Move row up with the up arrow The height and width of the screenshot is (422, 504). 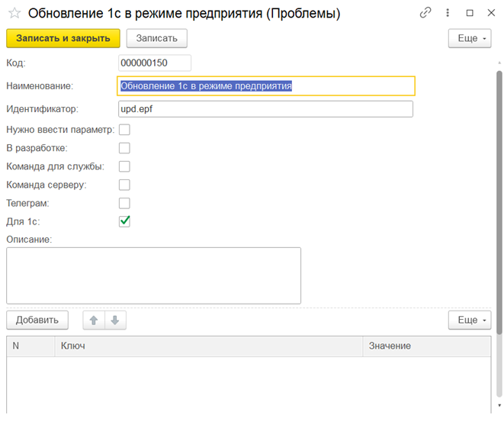coord(94,320)
